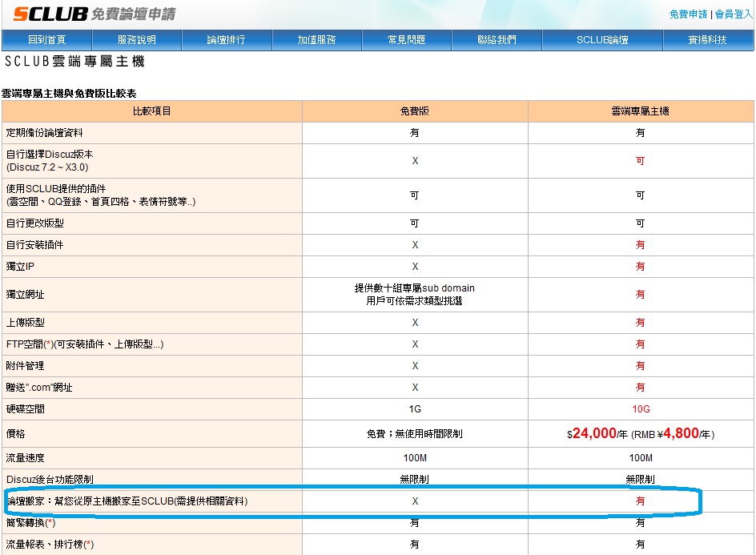Click the 免費版 column header

(x=415, y=111)
